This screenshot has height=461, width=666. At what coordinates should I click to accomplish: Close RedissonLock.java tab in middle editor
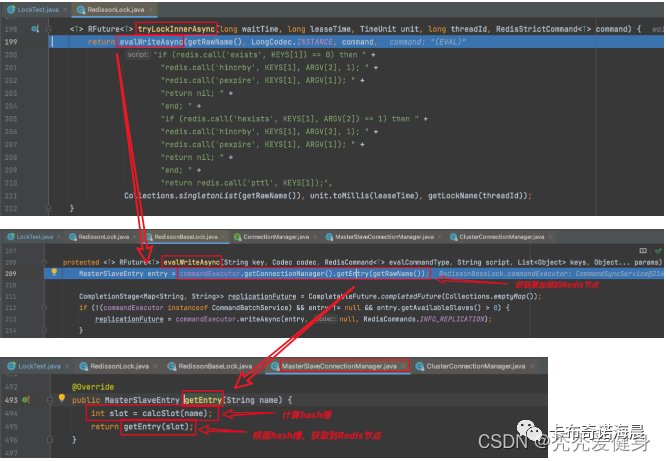tap(136, 237)
